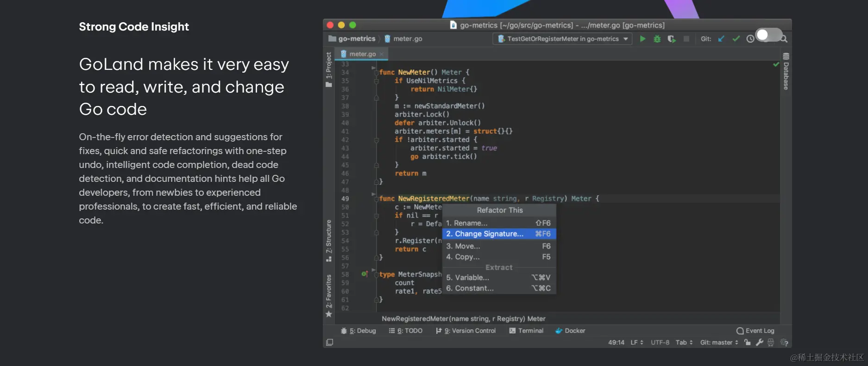Image resolution: width=868 pixels, height=366 pixels.
Task: Open the 5: Debug tool window
Action: (358, 331)
